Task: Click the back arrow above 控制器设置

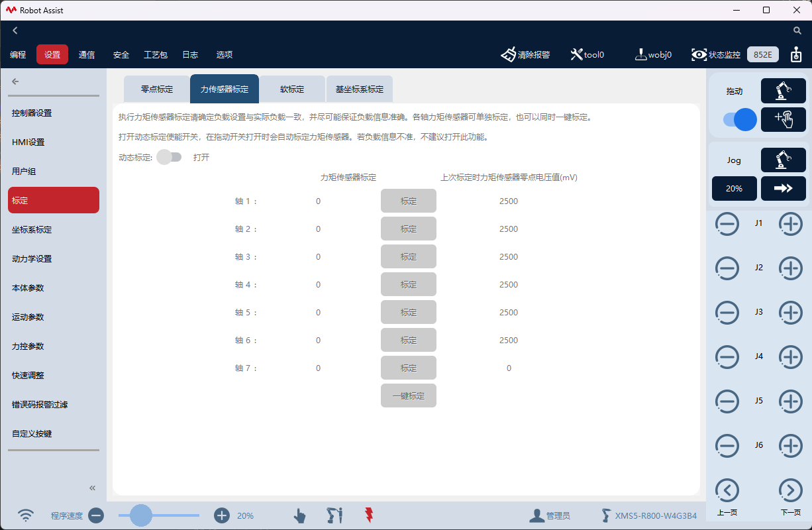Action: pyautogui.click(x=15, y=81)
